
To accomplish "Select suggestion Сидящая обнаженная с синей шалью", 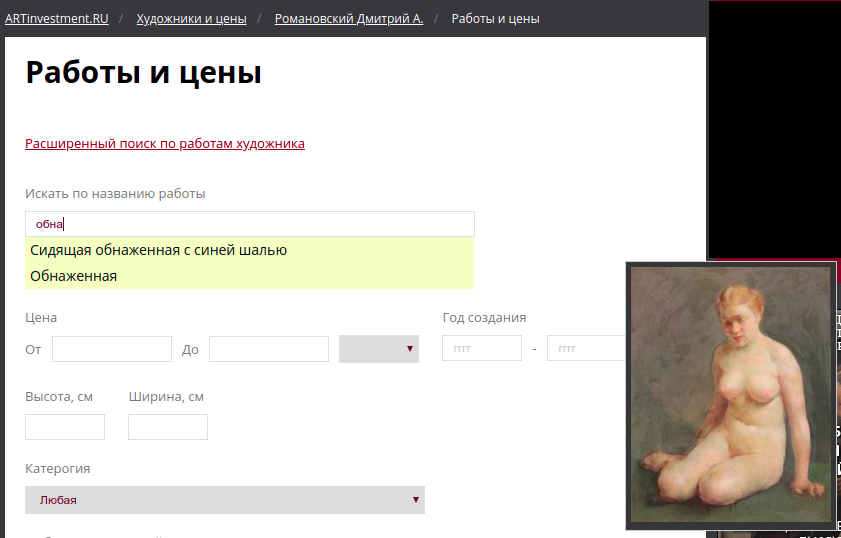I will pyautogui.click(x=159, y=250).
